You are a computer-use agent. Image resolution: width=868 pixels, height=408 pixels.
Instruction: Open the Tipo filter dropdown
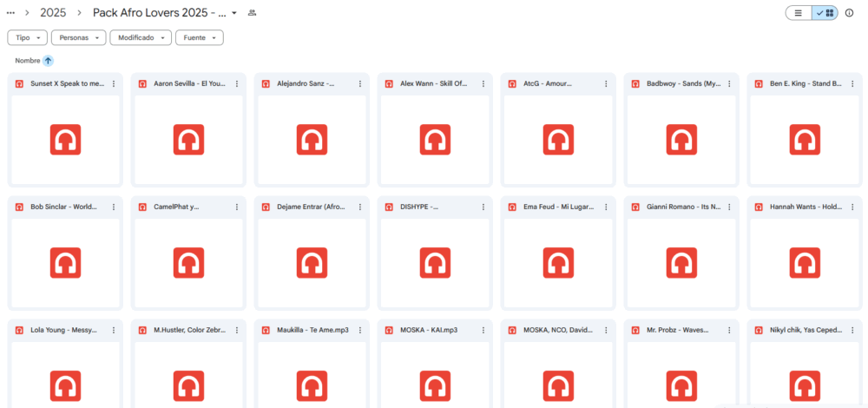click(x=27, y=37)
